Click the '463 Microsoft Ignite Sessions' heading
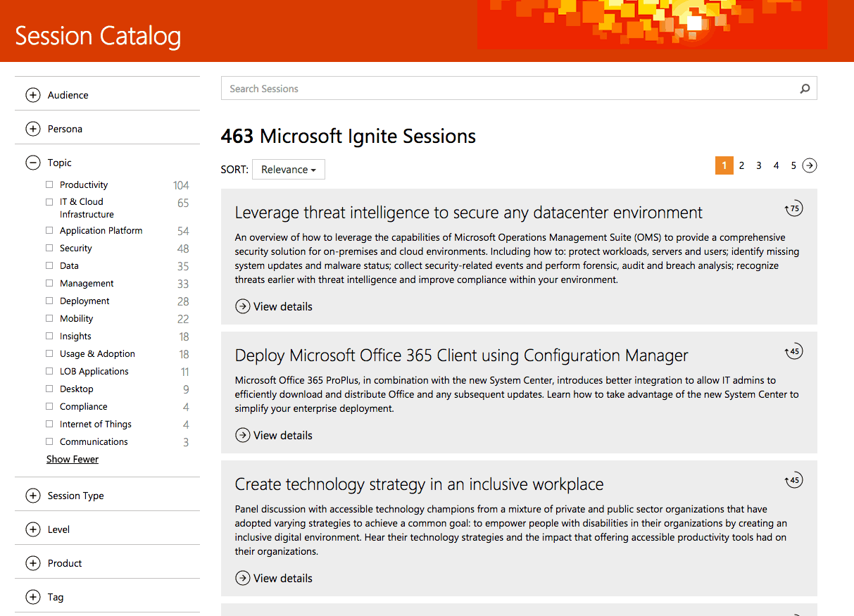The image size is (854, 616). tap(348, 136)
